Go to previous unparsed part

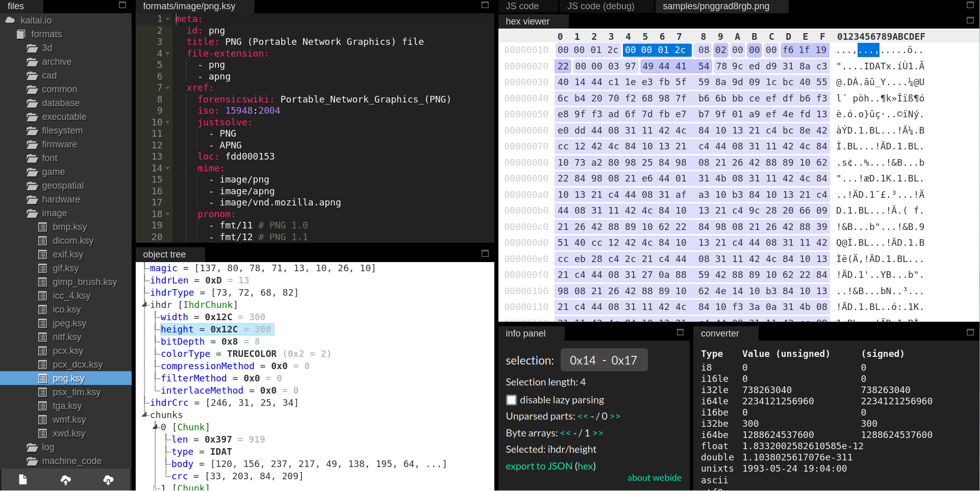583,417
